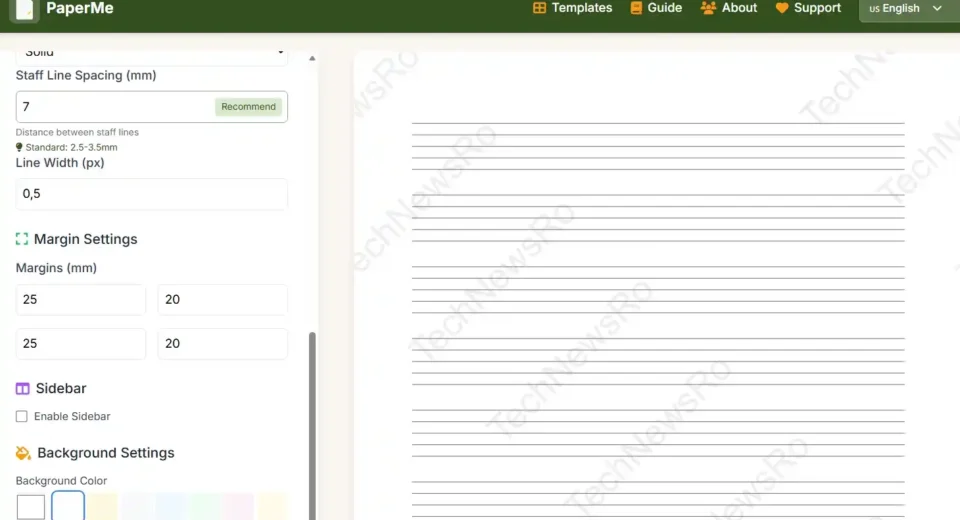This screenshot has width=960, height=520.
Task: Open the English language dropdown
Action: coord(905,9)
